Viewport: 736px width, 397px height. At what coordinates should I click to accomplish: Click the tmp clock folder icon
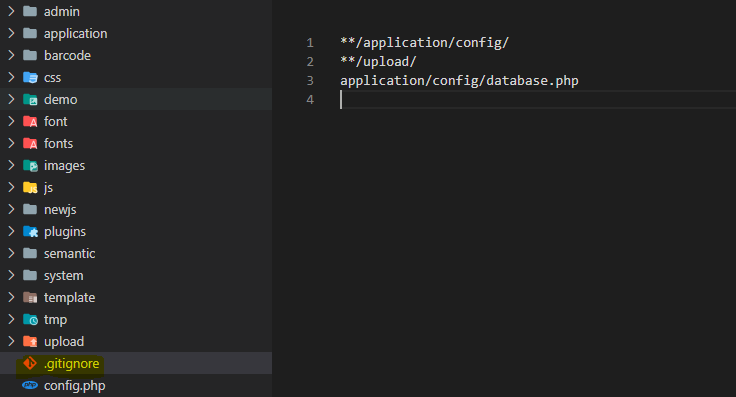(30, 320)
